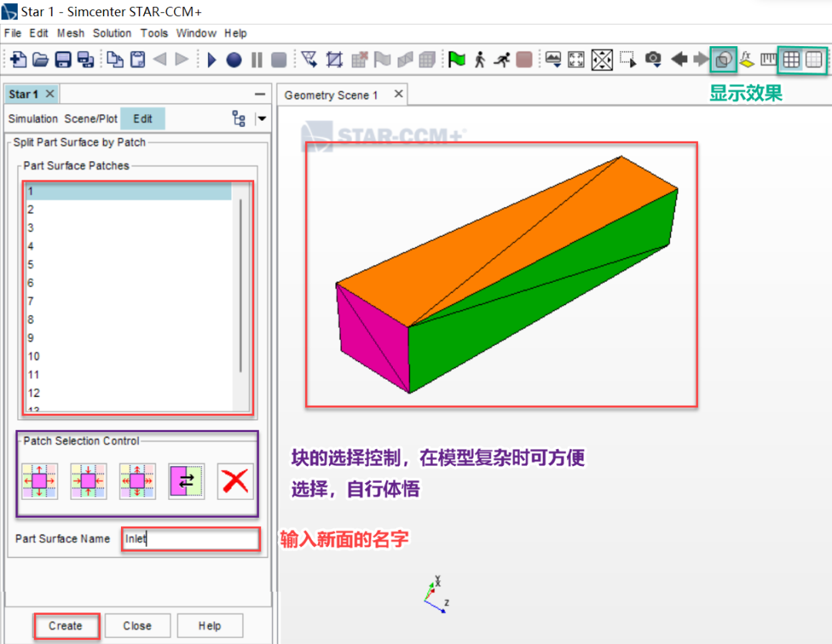
Task: Click the walking figure Step icon
Action: tap(480, 59)
